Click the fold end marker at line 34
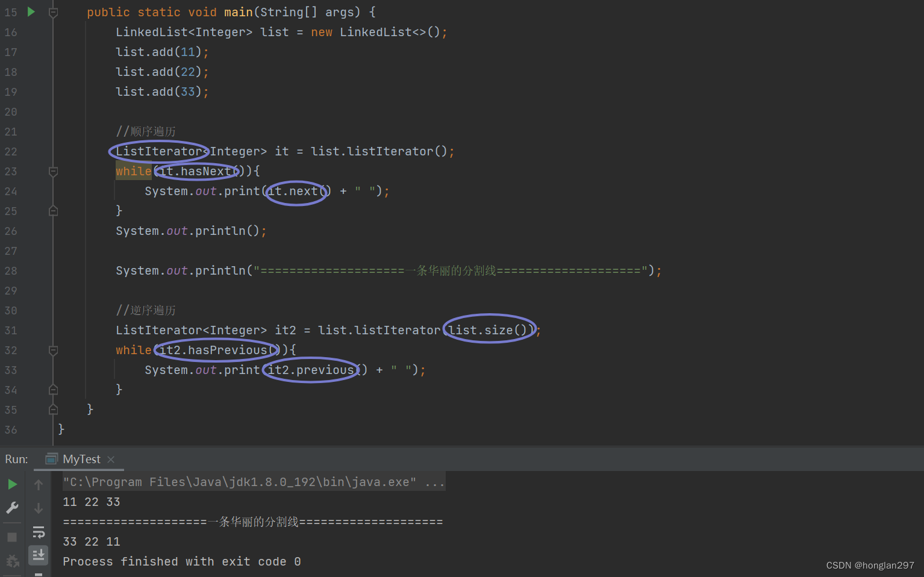Viewport: 924px width, 577px height. (53, 390)
